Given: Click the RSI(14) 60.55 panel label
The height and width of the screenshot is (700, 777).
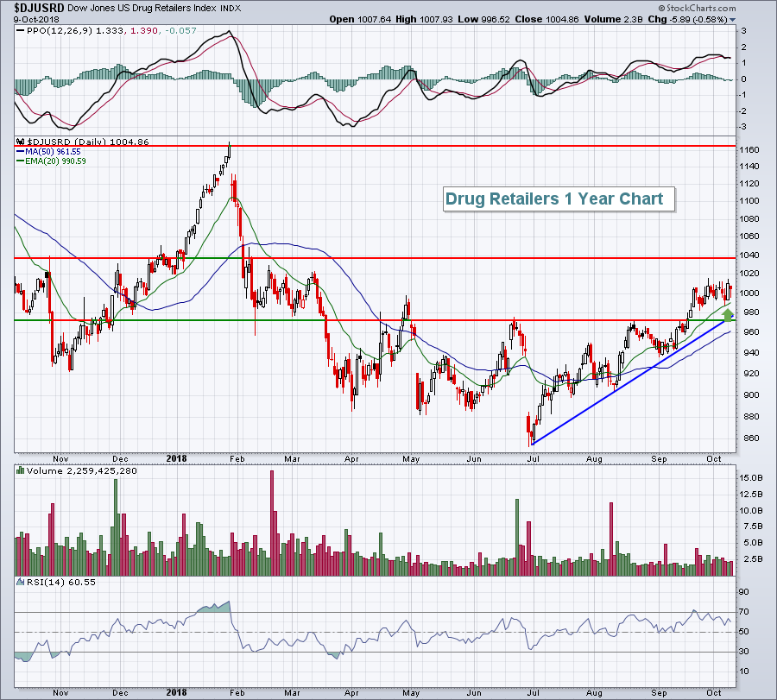Looking at the screenshot, I should 61,582.
